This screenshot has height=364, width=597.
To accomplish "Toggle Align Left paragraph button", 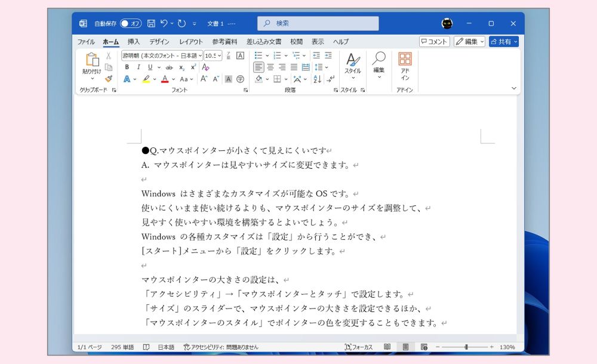I will click(259, 67).
